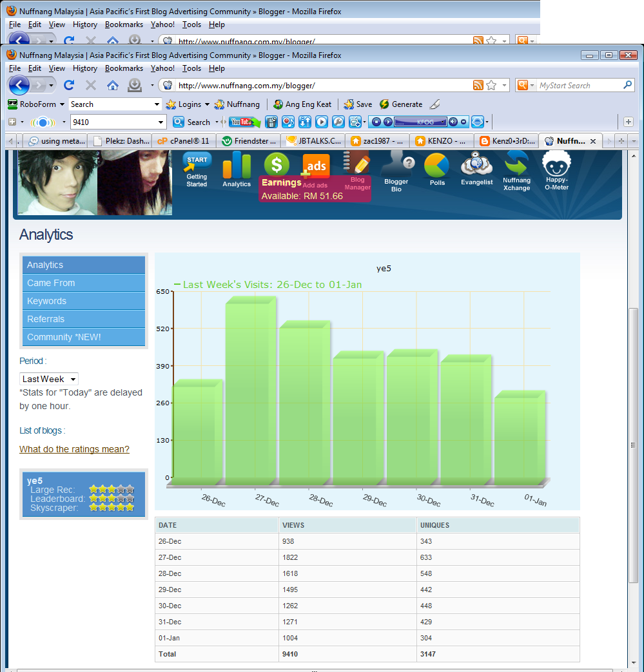Open Getting Started icon in Nuffnang header
Image resolution: width=644 pixels, height=672 pixels.
tap(197, 169)
